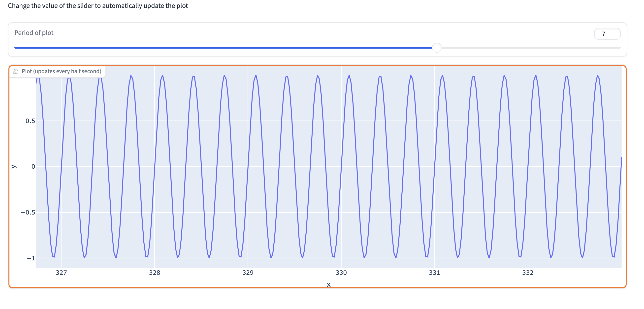Click the x-axis tick label 328

[155, 273]
